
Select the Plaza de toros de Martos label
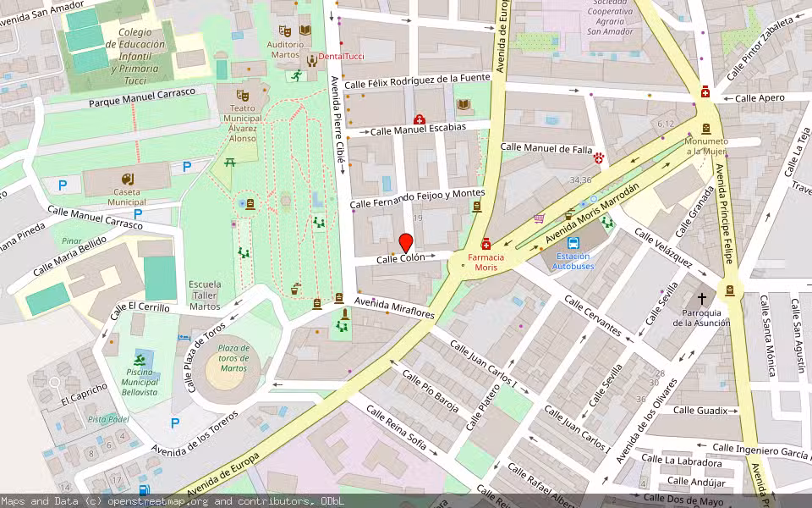tap(233, 358)
